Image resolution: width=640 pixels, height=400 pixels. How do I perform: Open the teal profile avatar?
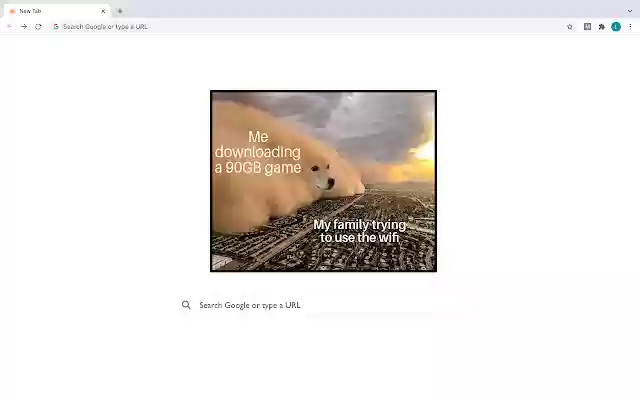(x=616, y=27)
